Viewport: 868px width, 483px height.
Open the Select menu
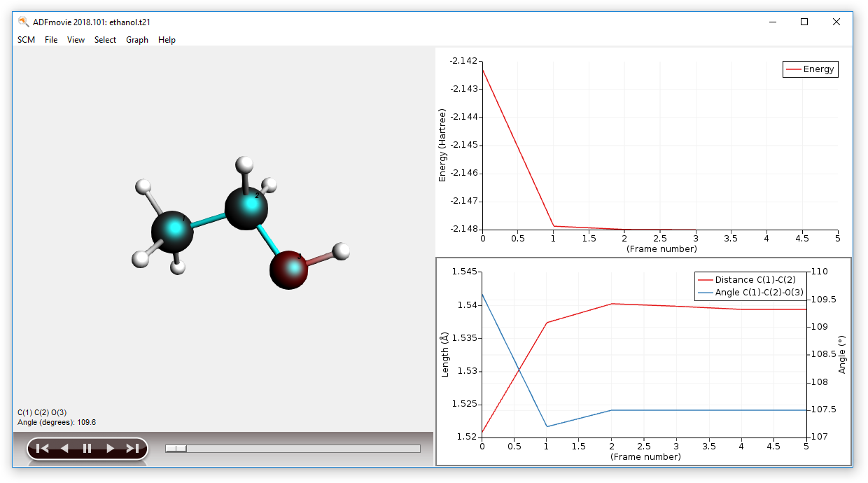[105, 40]
